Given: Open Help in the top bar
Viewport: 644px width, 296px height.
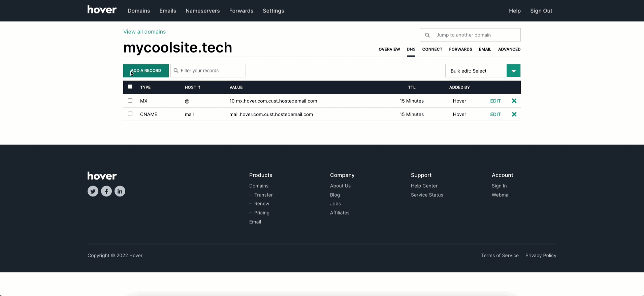Looking at the screenshot, I should [x=515, y=11].
